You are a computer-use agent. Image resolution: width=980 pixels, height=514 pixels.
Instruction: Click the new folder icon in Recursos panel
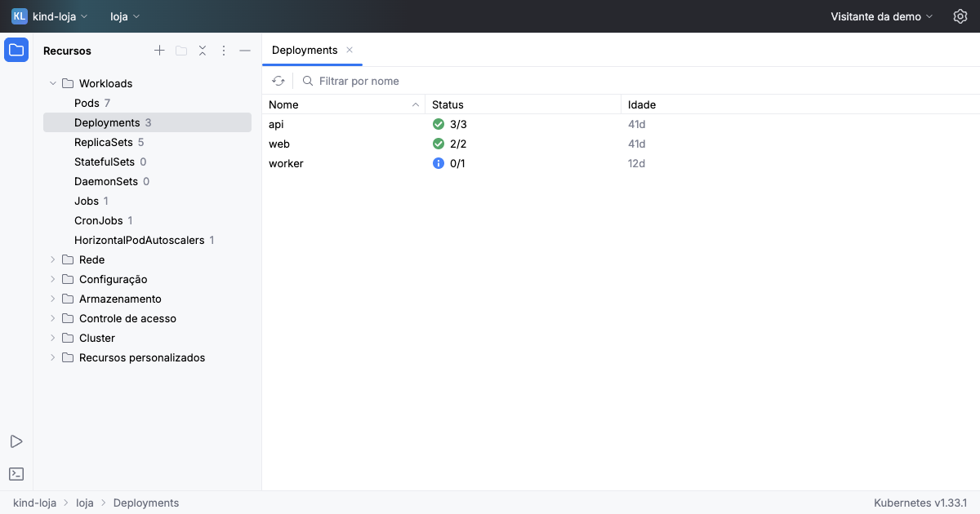click(181, 51)
